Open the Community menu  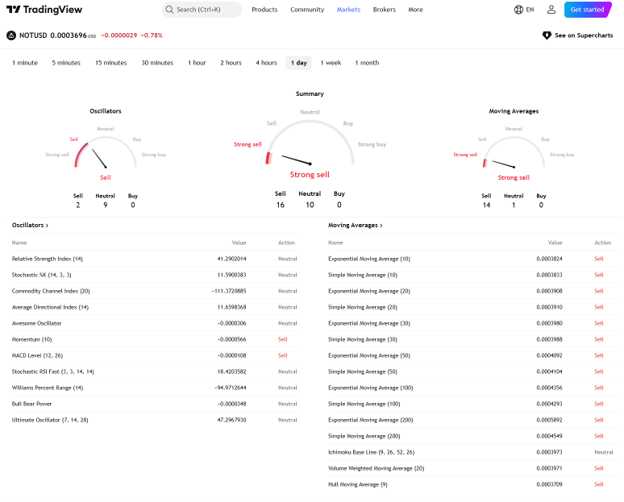point(307,10)
